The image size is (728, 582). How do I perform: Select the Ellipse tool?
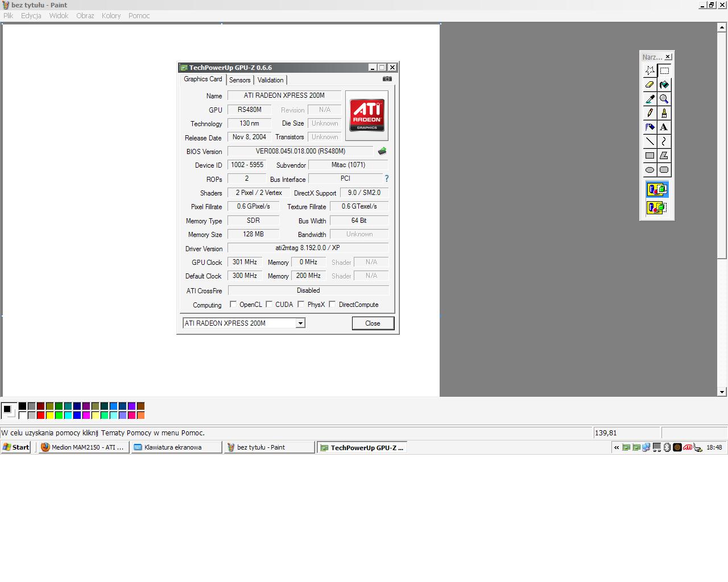[x=650, y=170]
